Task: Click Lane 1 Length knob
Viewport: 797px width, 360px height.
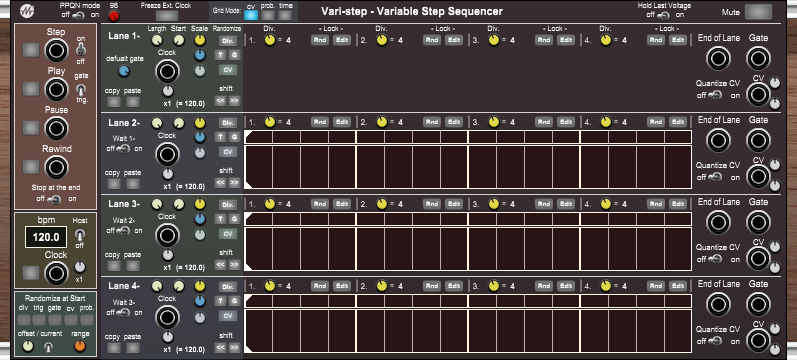Action: tap(157, 41)
